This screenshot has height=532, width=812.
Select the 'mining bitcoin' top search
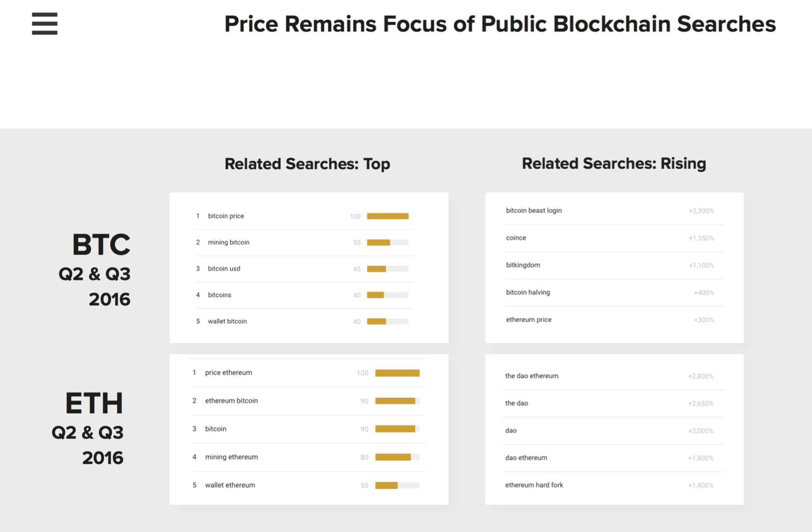229,242
